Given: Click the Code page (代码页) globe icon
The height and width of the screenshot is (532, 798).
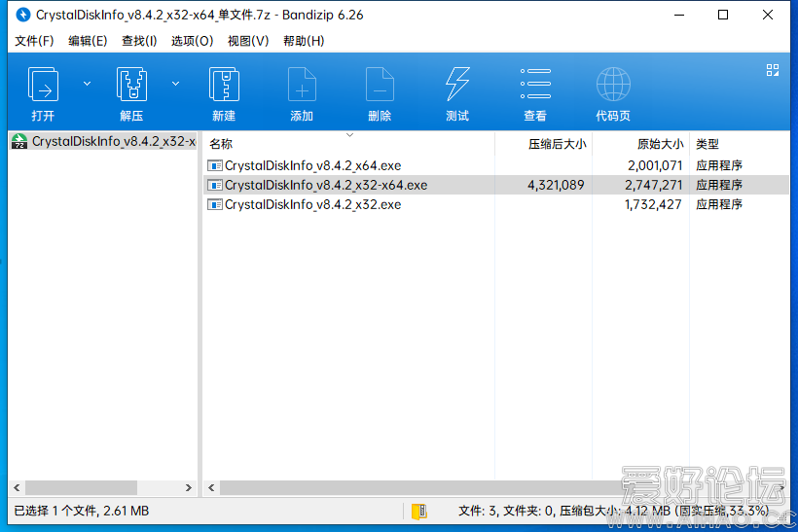Looking at the screenshot, I should (x=613, y=85).
